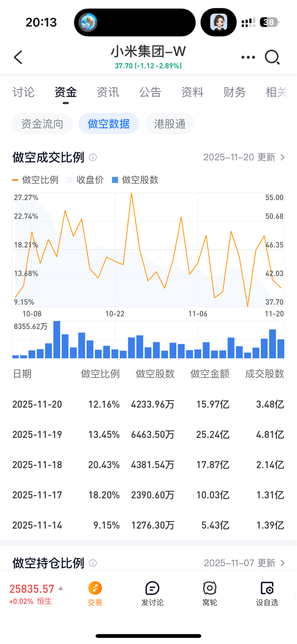Tap 设自选 add to watchlist icon
297x644 pixels.
point(267,588)
